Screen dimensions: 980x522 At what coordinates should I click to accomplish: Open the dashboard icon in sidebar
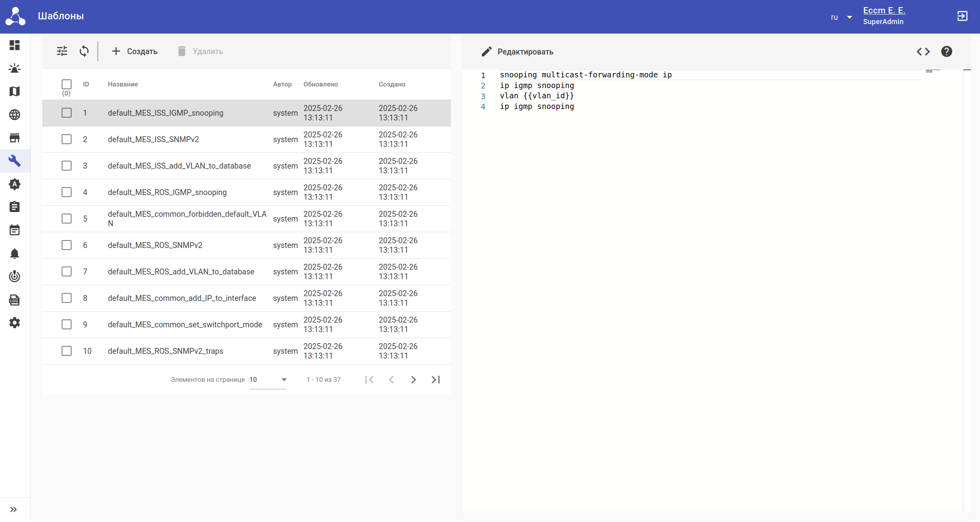pyautogui.click(x=15, y=45)
